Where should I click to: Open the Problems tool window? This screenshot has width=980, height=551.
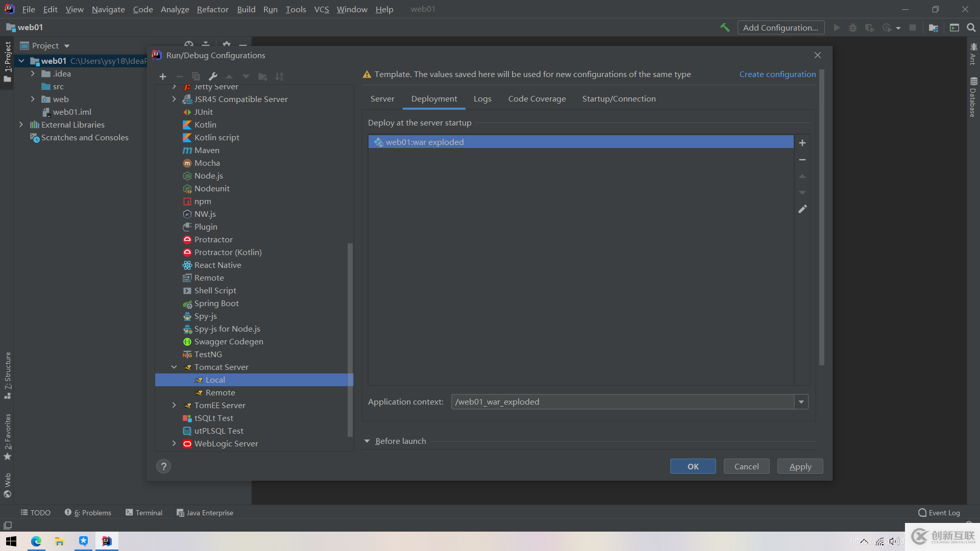[88, 513]
